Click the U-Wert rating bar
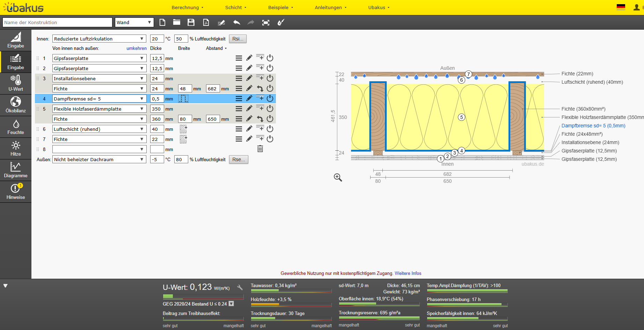The image size is (644, 330). [203, 297]
